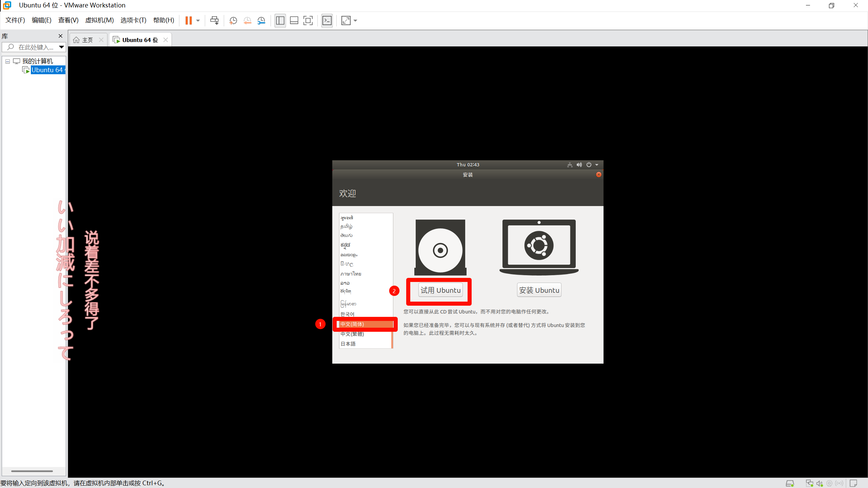
Task: Select 日本語 in the language list
Action: coord(348,344)
